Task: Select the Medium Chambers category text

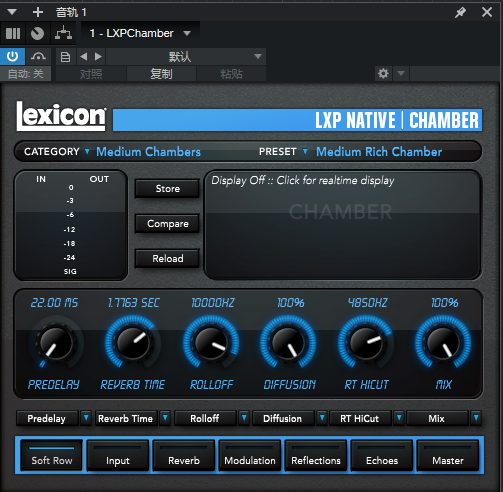Action: [148, 152]
